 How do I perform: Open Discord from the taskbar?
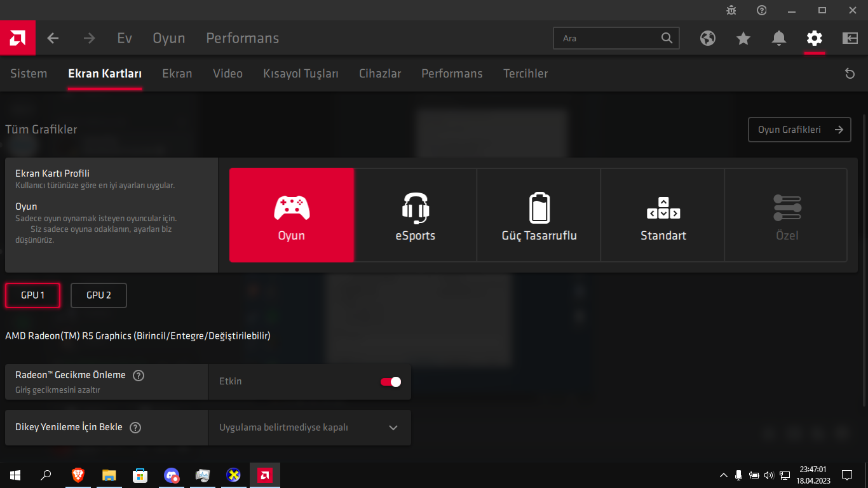tap(171, 475)
